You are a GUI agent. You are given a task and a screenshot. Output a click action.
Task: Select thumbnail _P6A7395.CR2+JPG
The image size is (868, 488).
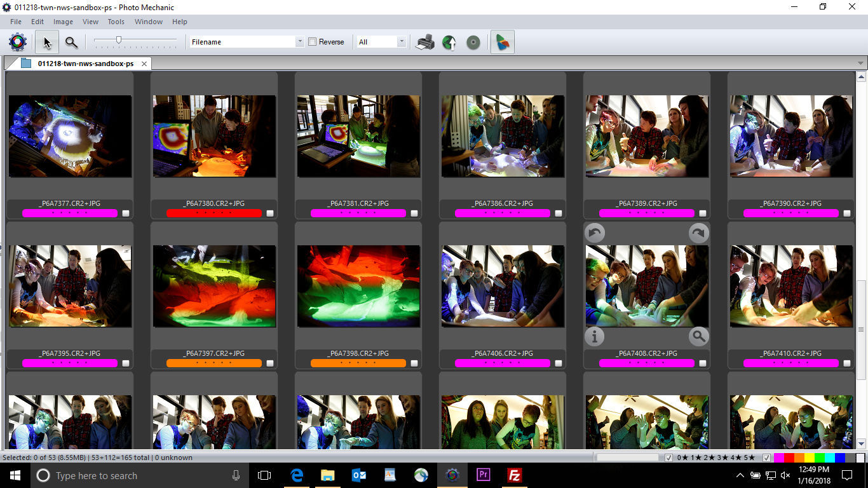coord(70,286)
